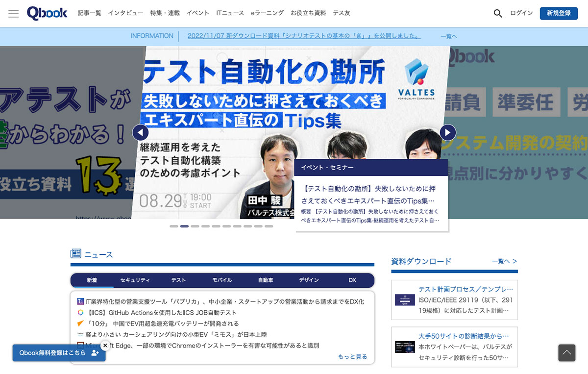
Task: Open the eラーニング menu item
Action: click(267, 13)
